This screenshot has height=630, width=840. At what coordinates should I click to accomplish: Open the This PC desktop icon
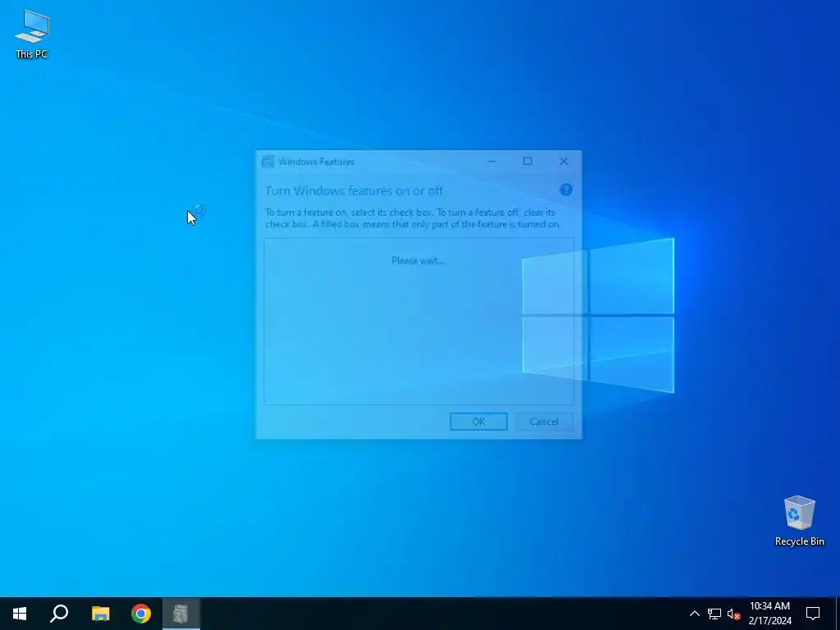tap(32, 34)
